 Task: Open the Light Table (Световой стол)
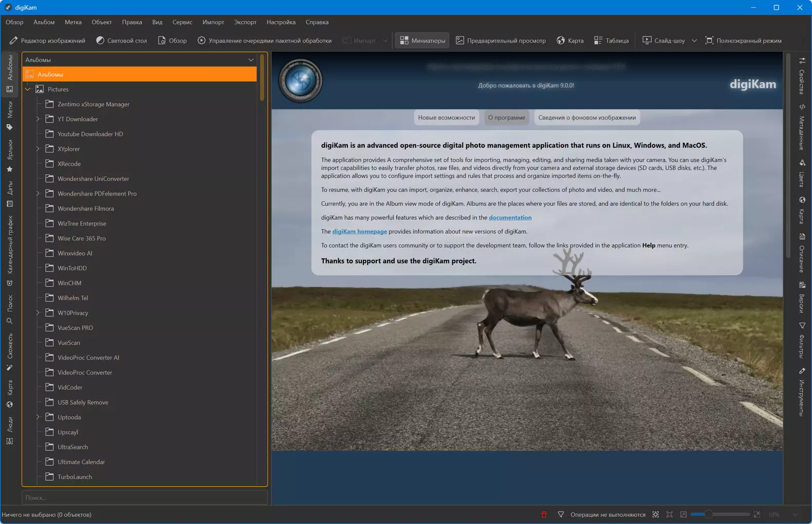pos(121,41)
